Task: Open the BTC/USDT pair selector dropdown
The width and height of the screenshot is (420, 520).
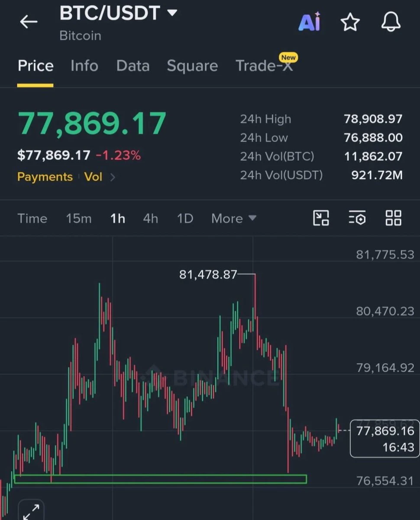Action: click(118, 13)
